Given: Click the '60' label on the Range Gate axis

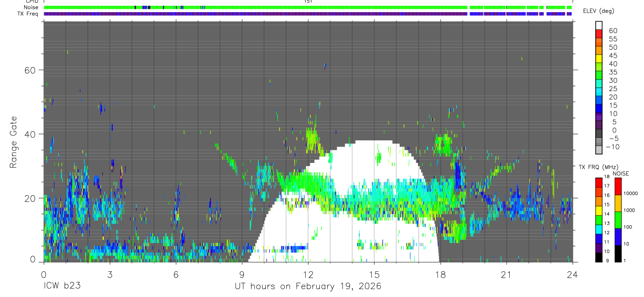Looking at the screenshot, I should coord(30,70).
